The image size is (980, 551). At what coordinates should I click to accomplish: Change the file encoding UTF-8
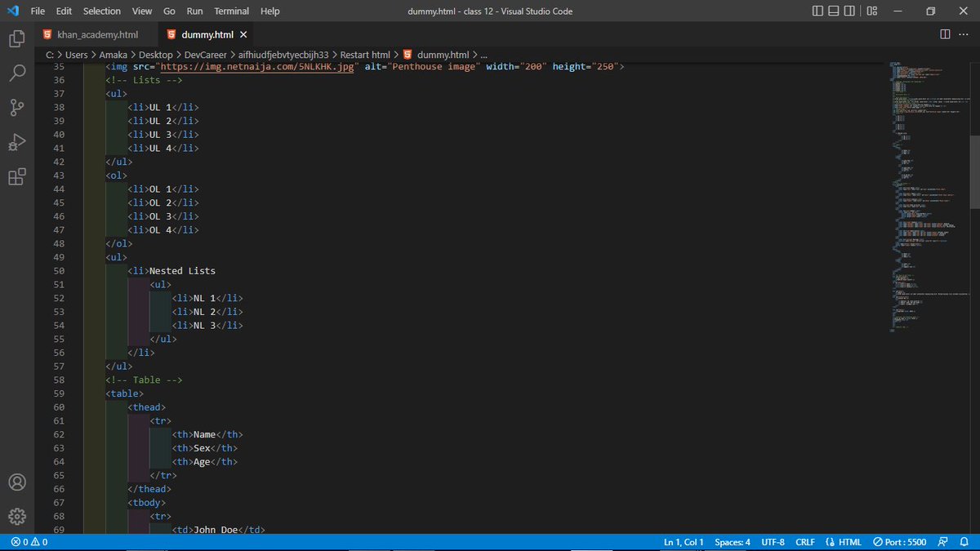tap(773, 542)
